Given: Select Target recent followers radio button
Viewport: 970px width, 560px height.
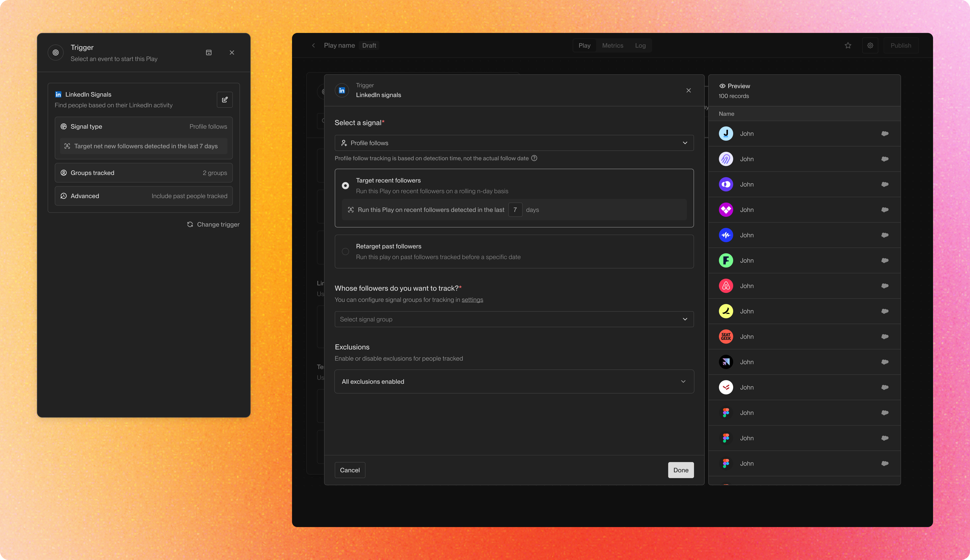Looking at the screenshot, I should 345,186.
